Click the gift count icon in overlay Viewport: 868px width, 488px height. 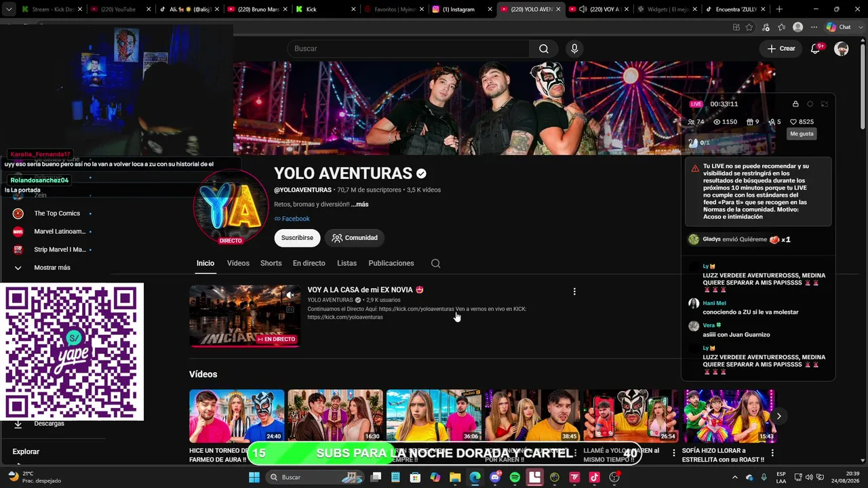(x=750, y=122)
